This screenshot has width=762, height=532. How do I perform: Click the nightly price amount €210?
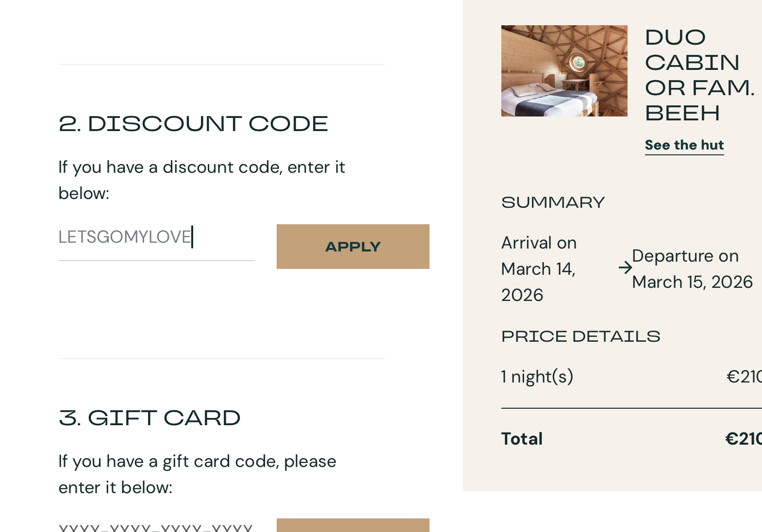(744, 377)
